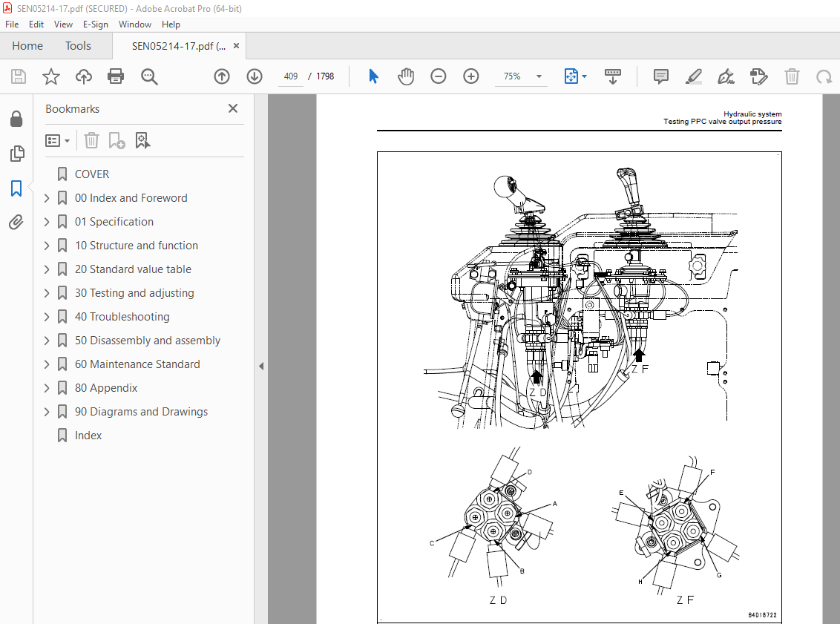Image resolution: width=840 pixels, height=624 pixels.
Task: Open the bookmarks options dropdown
Action: point(57,141)
